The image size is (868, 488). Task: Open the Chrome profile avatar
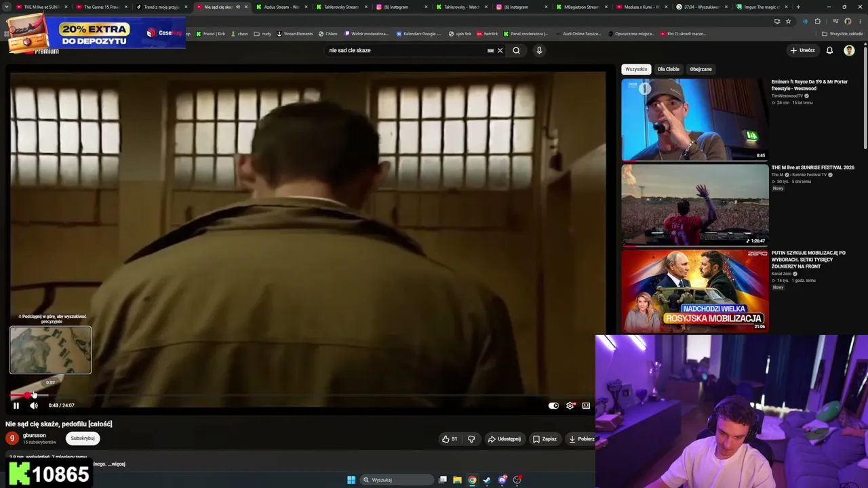coord(848,21)
